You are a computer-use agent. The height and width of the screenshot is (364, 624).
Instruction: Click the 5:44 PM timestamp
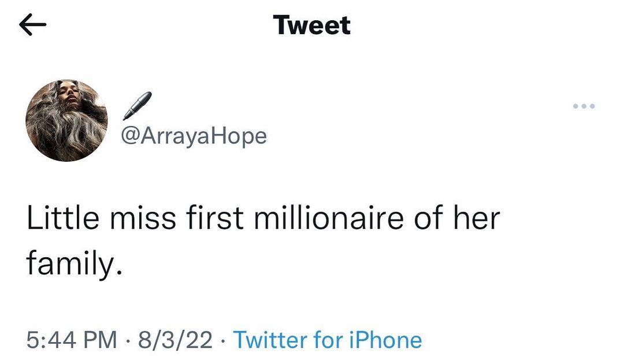(x=72, y=340)
